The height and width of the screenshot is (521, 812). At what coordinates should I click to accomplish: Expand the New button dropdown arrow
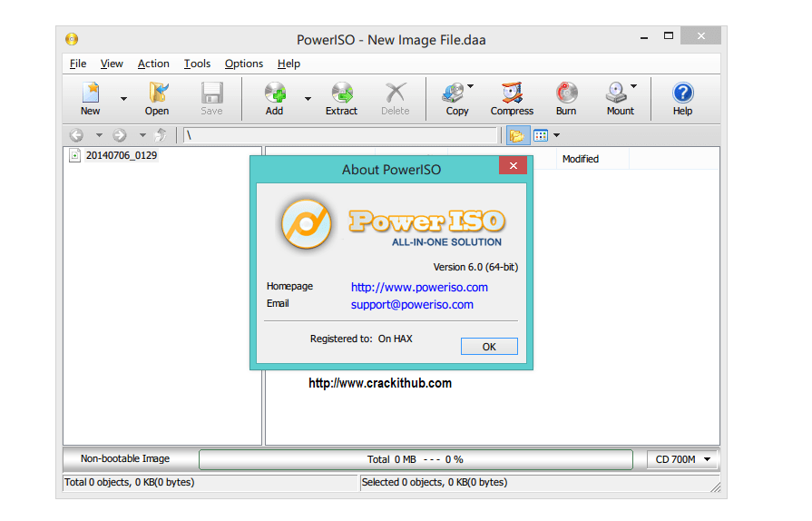click(123, 98)
